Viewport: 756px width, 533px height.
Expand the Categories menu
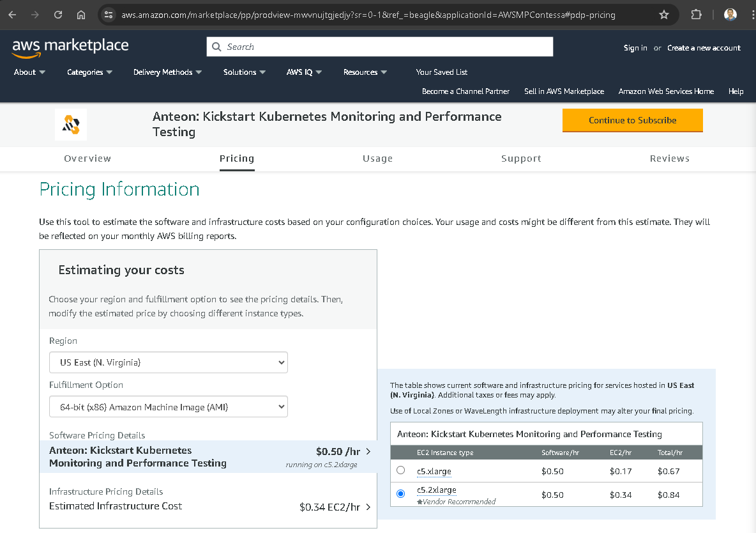click(x=89, y=72)
